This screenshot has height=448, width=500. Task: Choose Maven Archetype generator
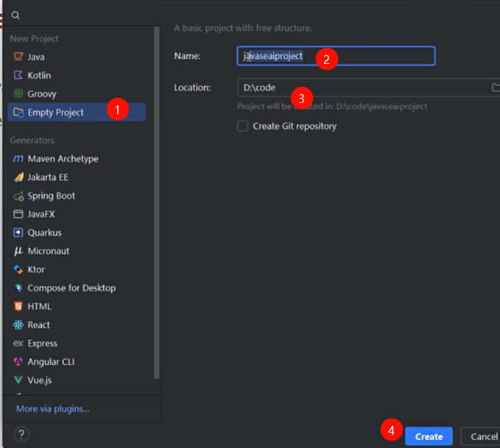click(77, 158)
